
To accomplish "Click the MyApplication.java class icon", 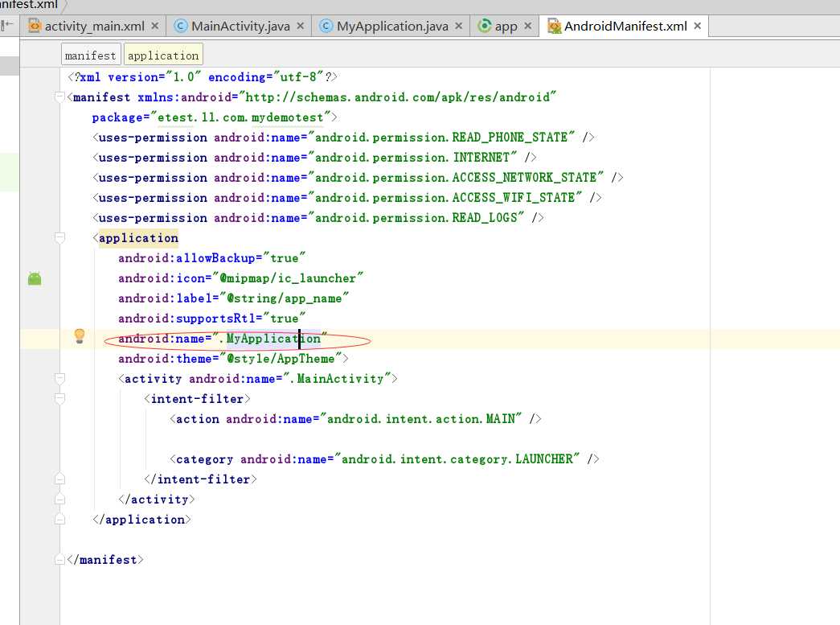I will tap(326, 26).
